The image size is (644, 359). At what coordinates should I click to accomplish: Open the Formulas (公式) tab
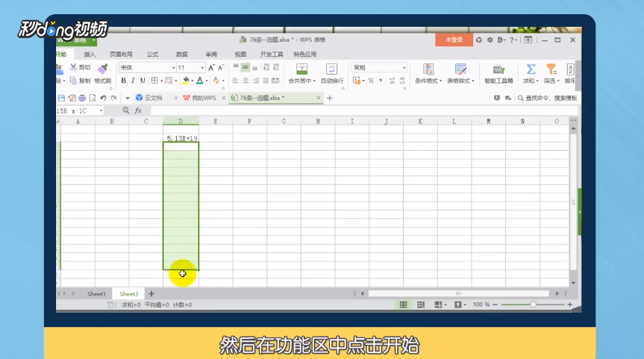pos(152,54)
